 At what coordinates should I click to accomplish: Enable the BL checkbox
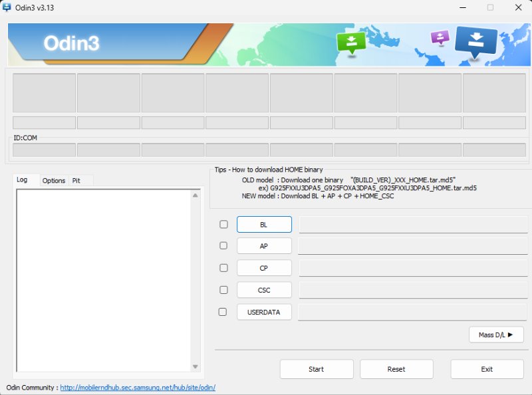click(224, 224)
